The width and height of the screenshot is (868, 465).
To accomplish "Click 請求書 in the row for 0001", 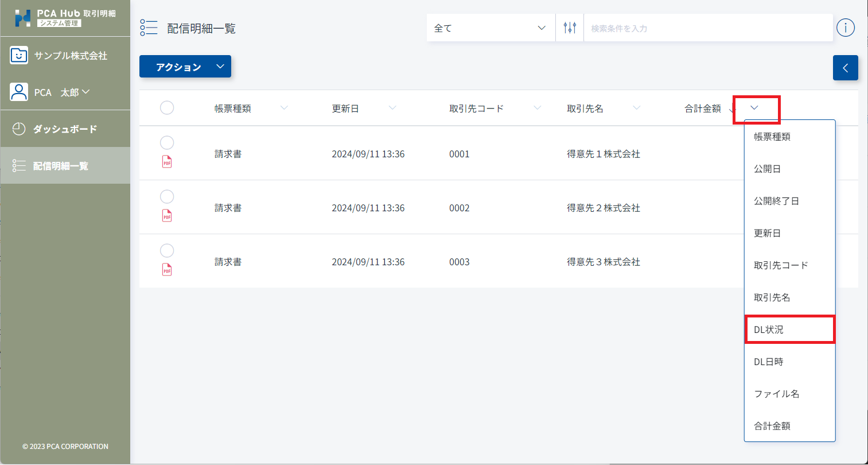I will (x=228, y=154).
